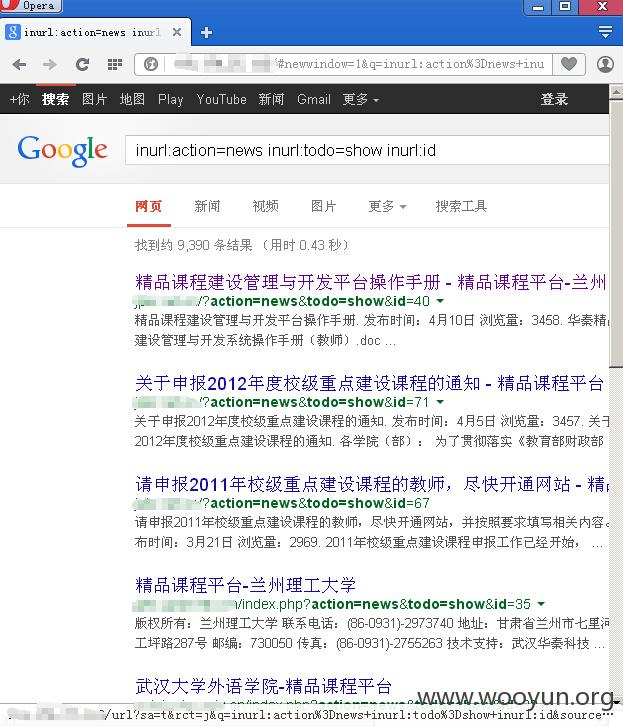
Task: Open 搜索工具 search tools
Action: pyautogui.click(x=461, y=206)
